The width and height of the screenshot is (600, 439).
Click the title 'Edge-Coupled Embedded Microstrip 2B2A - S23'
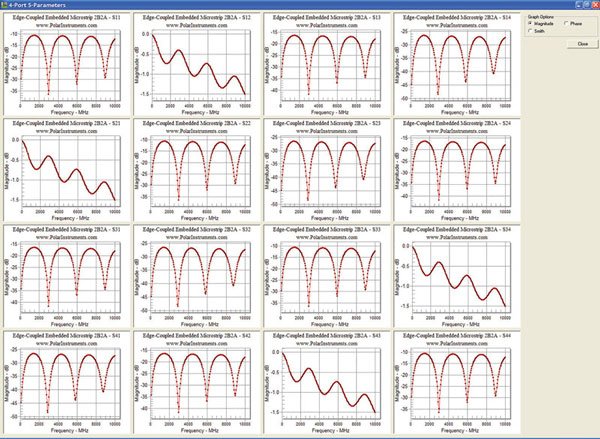[x=327, y=124]
